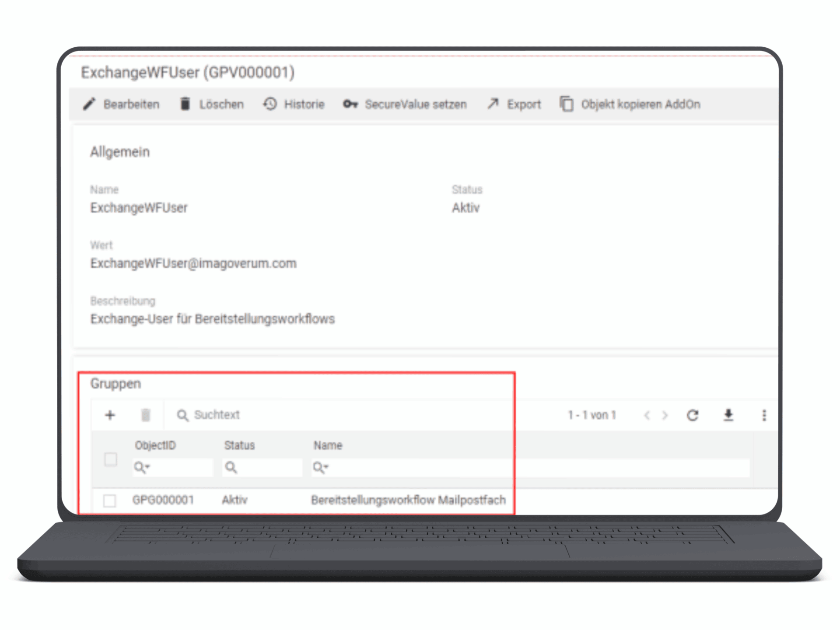Click the key icon for SecureValue setzen
This screenshot has width=840, height=630.
tap(349, 104)
